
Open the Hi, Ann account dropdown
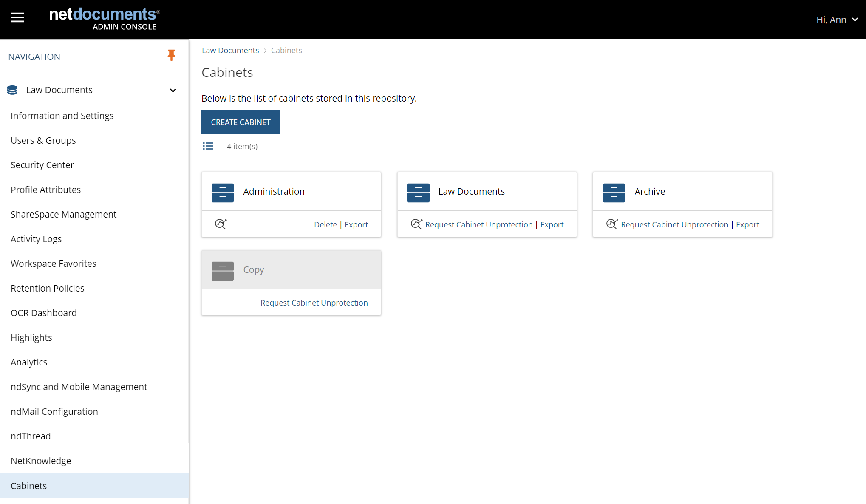point(836,20)
